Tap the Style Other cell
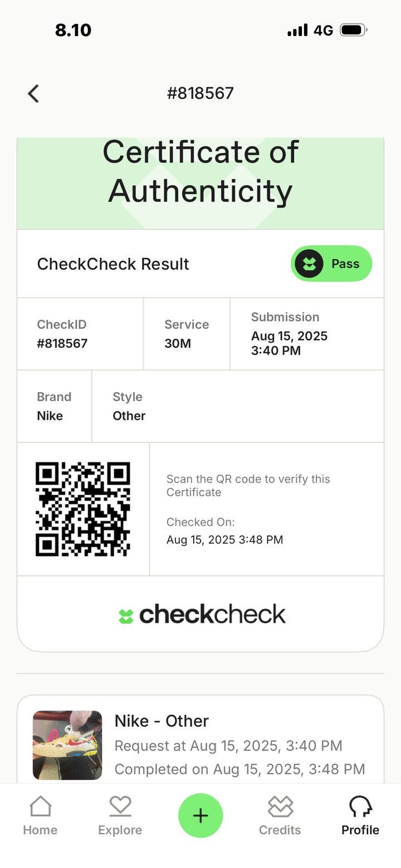Image resolution: width=401 pixels, height=868 pixels. pyautogui.click(x=237, y=407)
